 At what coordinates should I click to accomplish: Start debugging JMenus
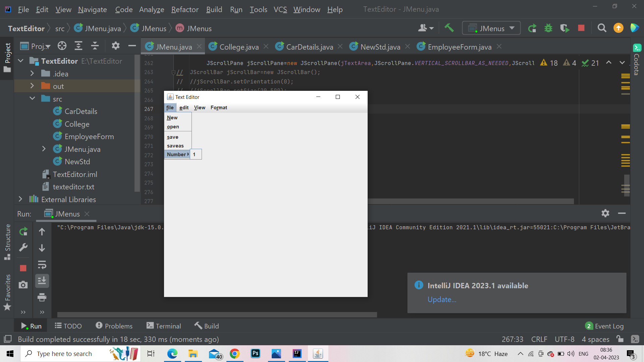[x=548, y=28]
